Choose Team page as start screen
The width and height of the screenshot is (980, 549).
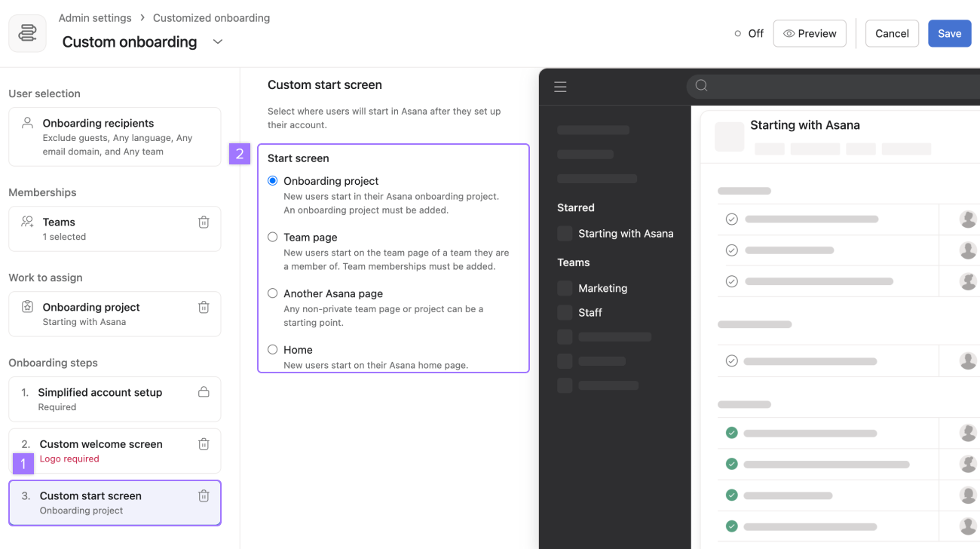click(x=273, y=238)
